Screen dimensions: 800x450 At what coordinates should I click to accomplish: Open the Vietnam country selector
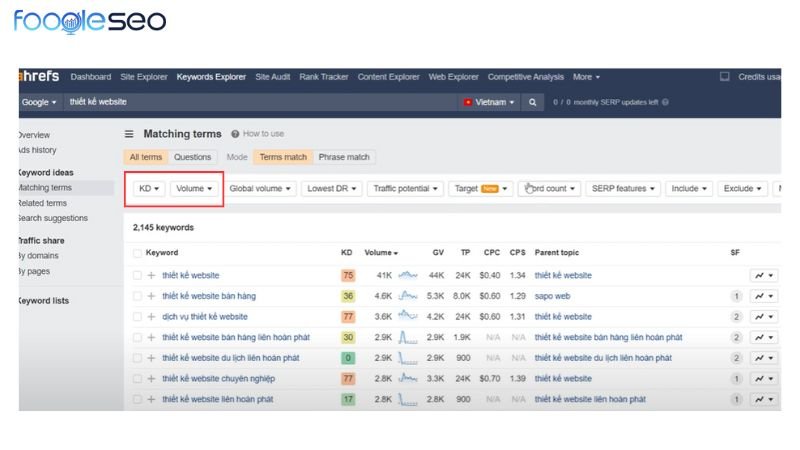pos(489,102)
